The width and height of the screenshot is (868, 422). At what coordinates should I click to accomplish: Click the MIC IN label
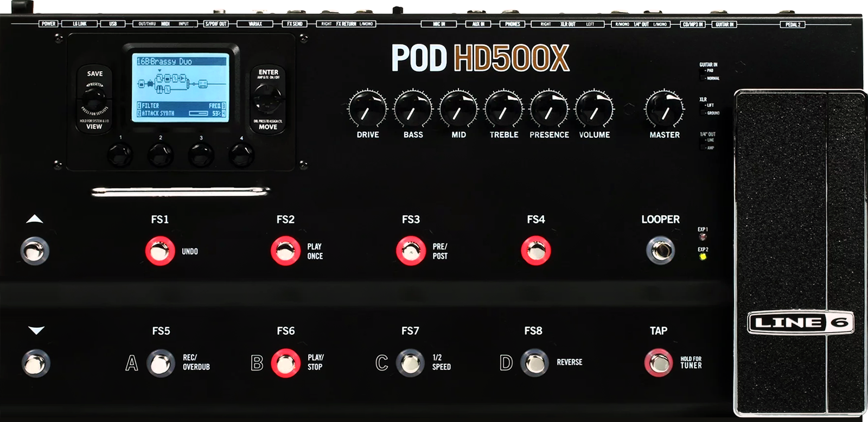pyautogui.click(x=439, y=24)
